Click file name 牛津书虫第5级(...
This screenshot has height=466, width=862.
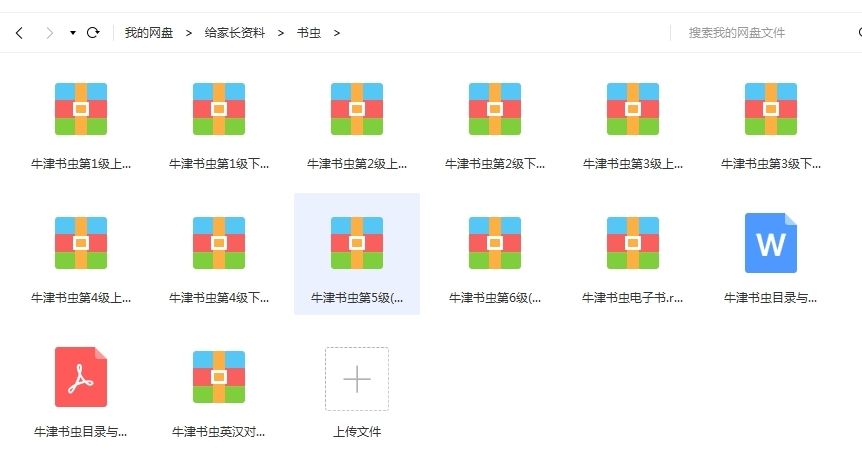(357, 298)
